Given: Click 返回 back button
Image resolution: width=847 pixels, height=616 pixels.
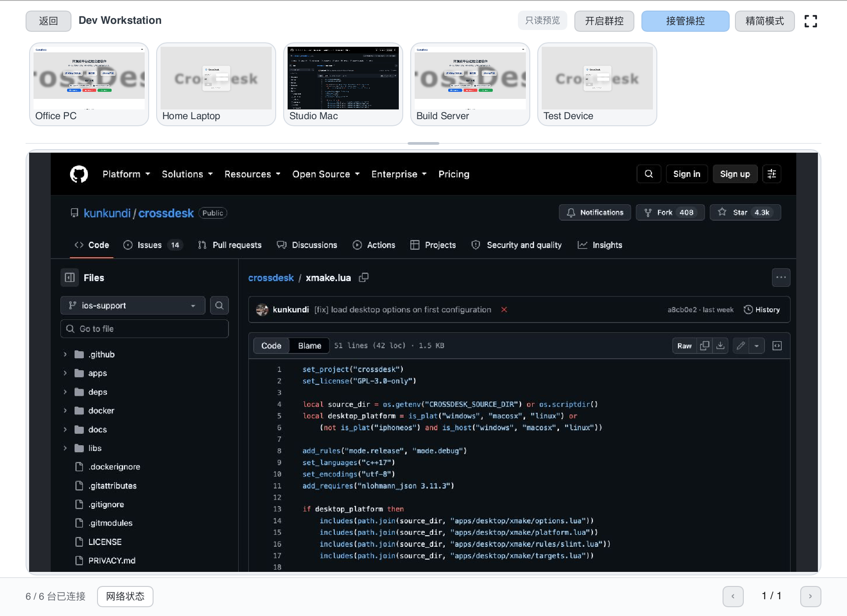Looking at the screenshot, I should coord(48,21).
